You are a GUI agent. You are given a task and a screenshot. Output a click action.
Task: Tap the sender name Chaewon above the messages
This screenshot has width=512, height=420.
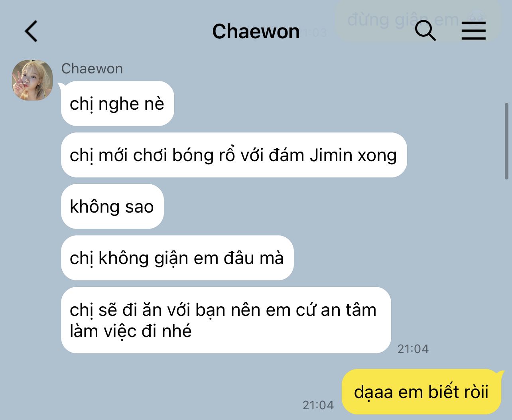point(92,69)
